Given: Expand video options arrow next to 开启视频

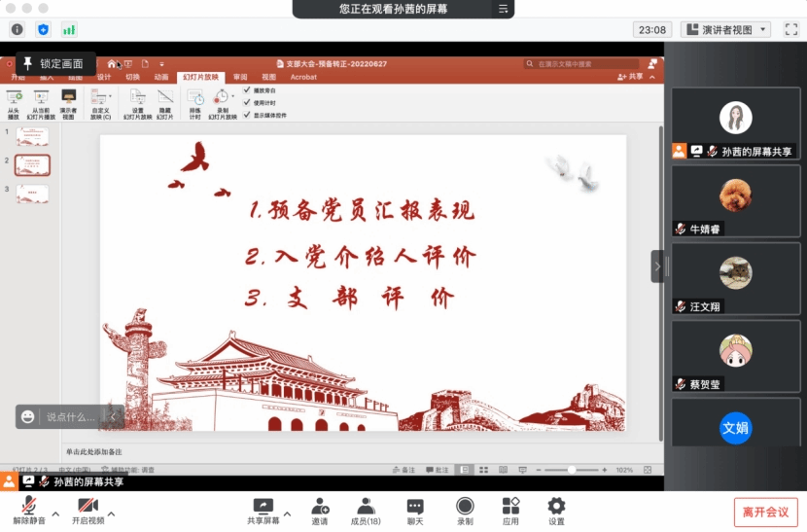Looking at the screenshot, I should tap(111, 514).
